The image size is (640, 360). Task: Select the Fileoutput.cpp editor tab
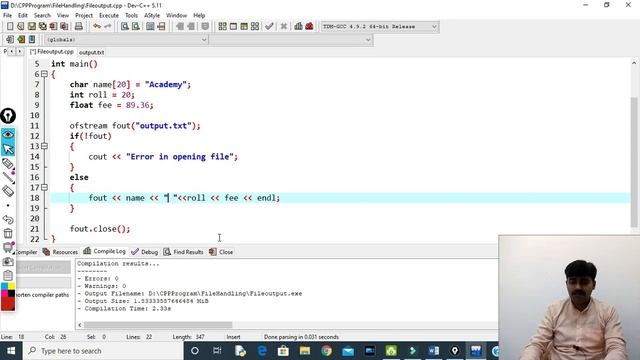click(52, 52)
